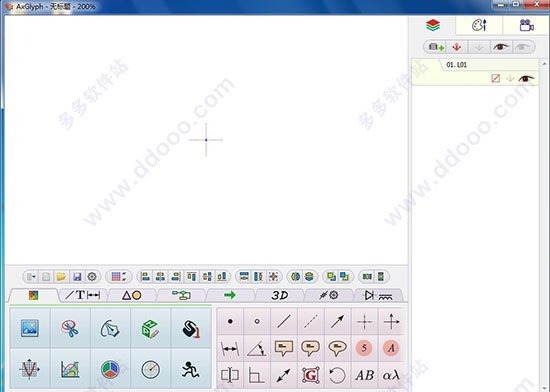Toggle the red slash box on layer 01.L01
The height and width of the screenshot is (392, 550).
click(x=496, y=78)
